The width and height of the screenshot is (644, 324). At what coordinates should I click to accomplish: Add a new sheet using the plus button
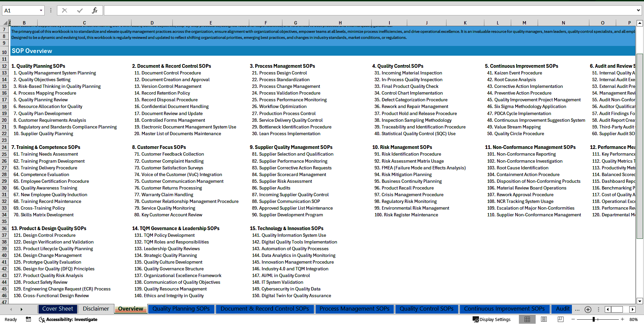[x=588, y=309]
